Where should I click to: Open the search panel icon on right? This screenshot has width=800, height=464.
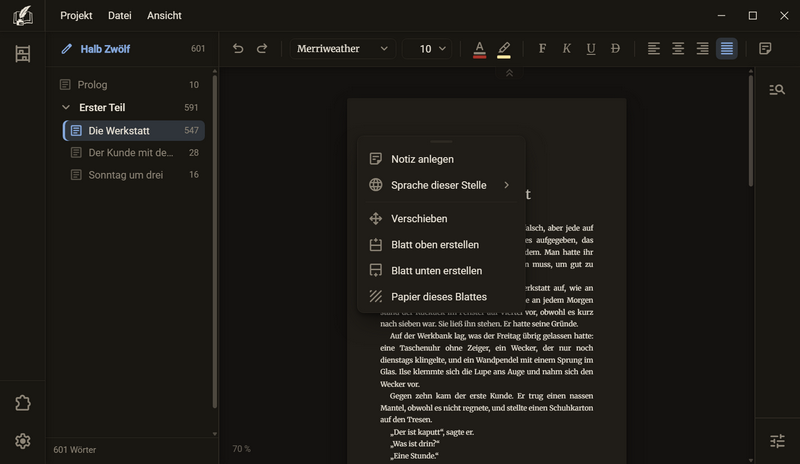coord(777,90)
